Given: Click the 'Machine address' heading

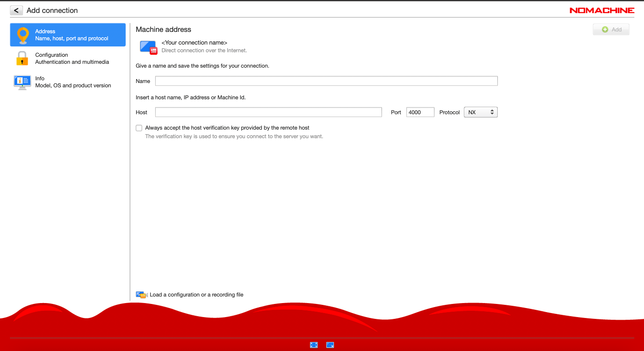Looking at the screenshot, I should pyautogui.click(x=163, y=29).
